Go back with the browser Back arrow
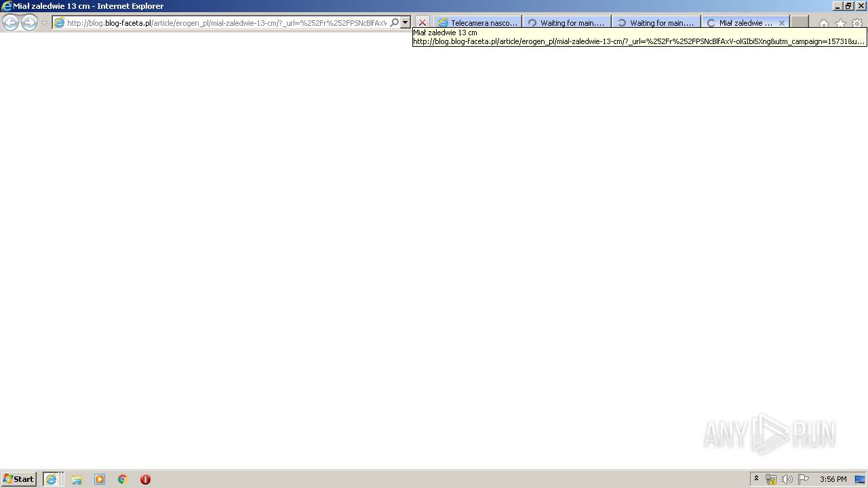 10,22
